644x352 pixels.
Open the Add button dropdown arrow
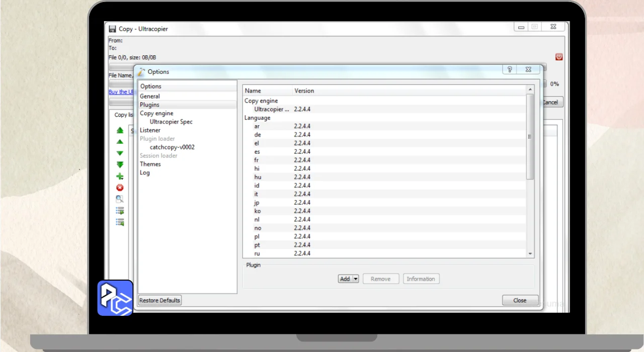355,279
